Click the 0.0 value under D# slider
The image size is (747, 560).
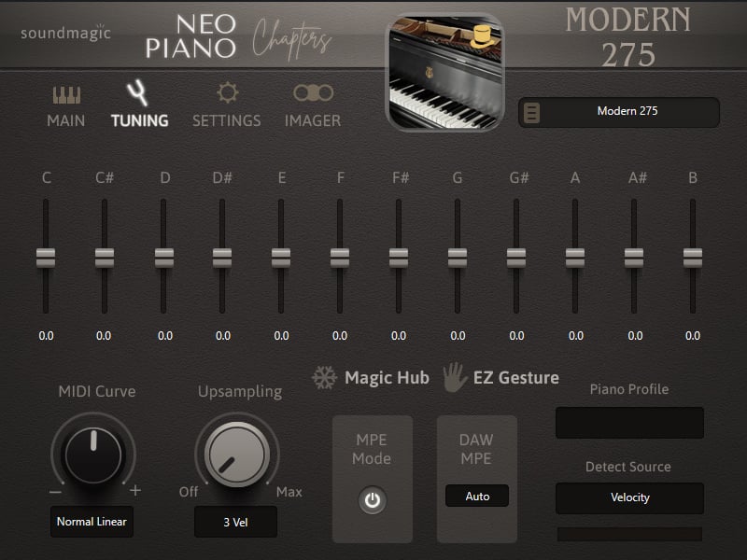[223, 336]
